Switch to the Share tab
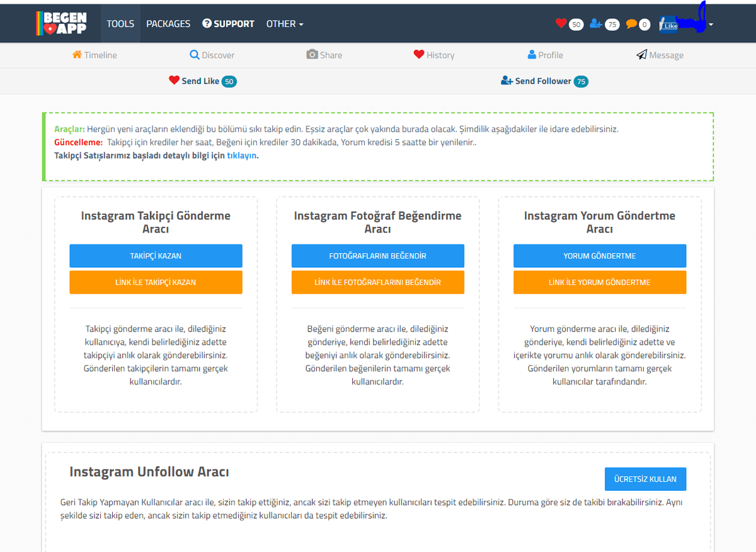756x552 pixels. click(324, 55)
